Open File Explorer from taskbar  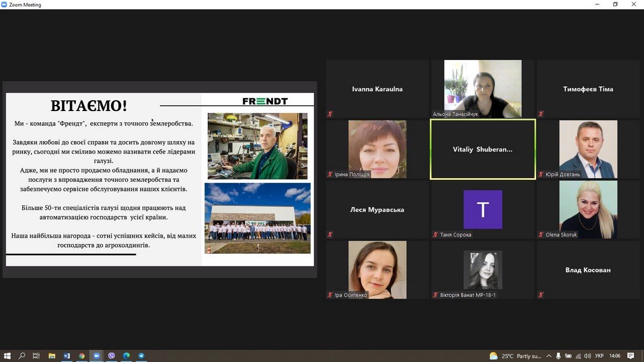tap(52, 356)
